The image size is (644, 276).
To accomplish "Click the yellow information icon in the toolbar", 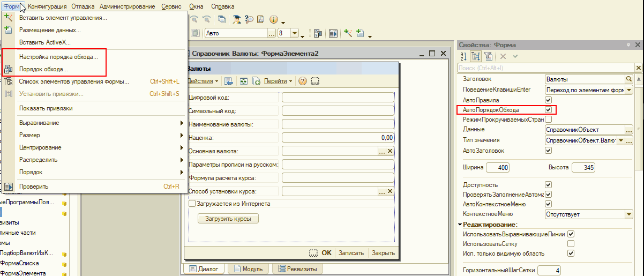I will click(x=273, y=19).
